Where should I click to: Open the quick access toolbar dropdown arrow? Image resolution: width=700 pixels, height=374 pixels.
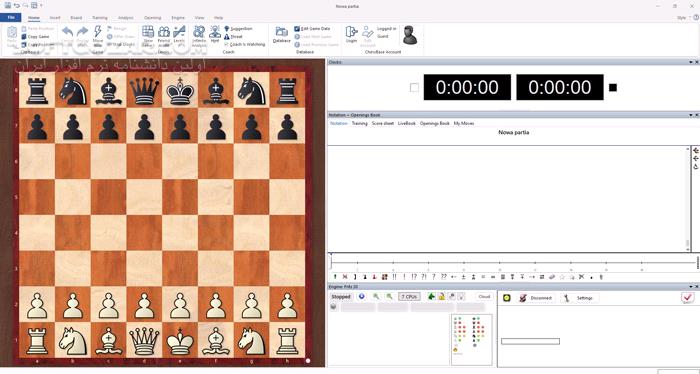pyautogui.click(x=42, y=5)
